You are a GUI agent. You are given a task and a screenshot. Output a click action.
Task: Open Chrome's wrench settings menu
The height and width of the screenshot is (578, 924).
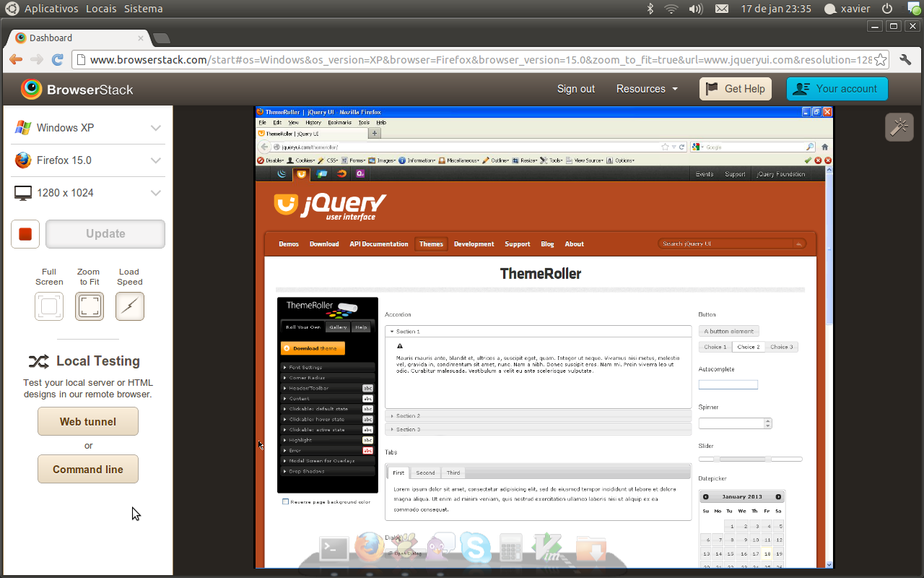(905, 60)
